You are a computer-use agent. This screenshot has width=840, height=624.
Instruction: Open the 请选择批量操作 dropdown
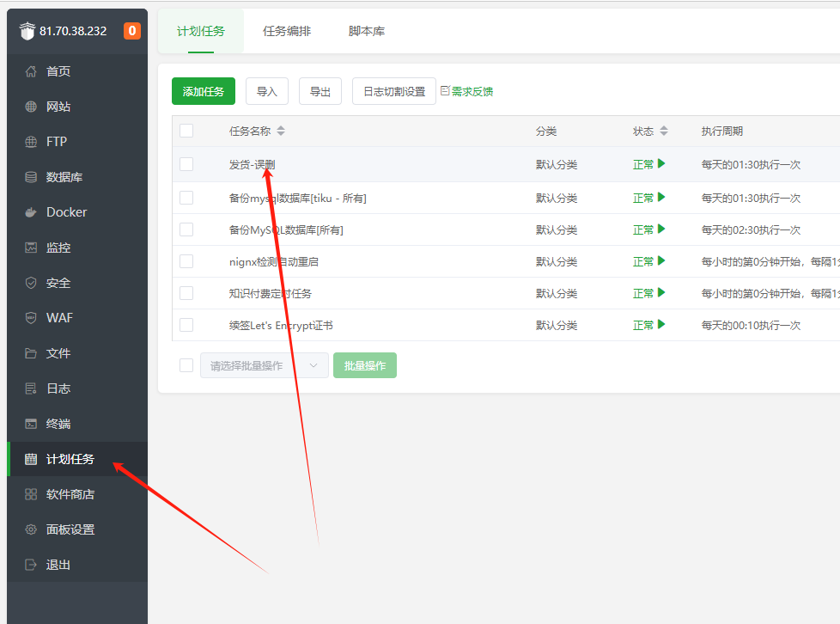click(264, 365)
